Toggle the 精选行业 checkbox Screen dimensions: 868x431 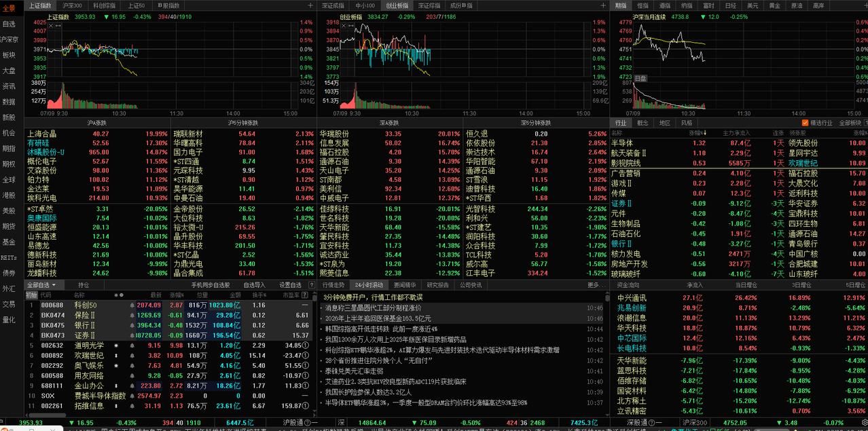(805, 124)
